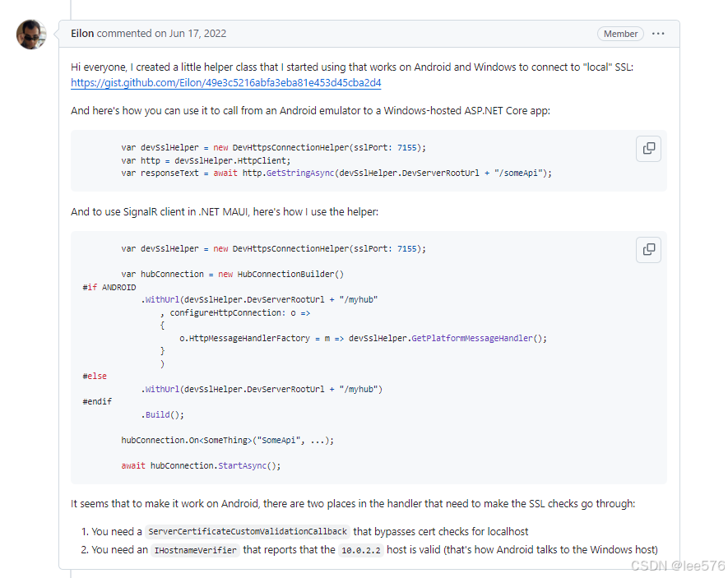Click the '#endif' directive line
Screen dimensions: 728x578
click(97, 402)
